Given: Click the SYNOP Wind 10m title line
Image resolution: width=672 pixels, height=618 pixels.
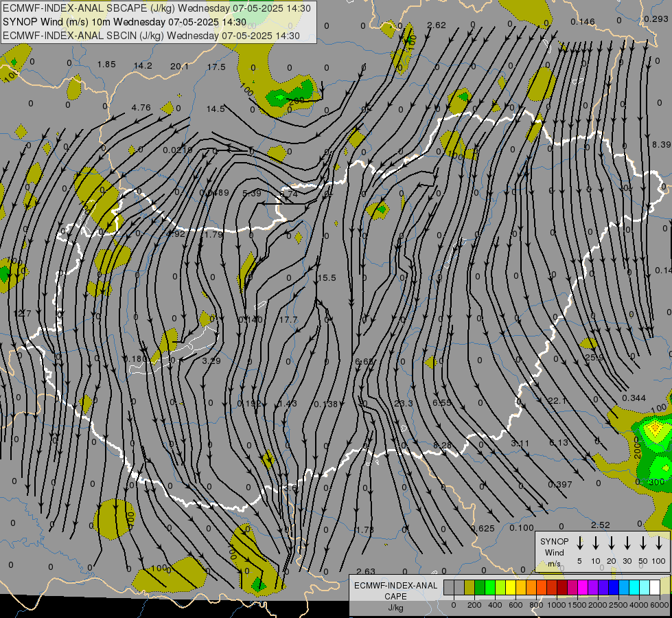Looking at the screenshot, I should coord(124,22).
